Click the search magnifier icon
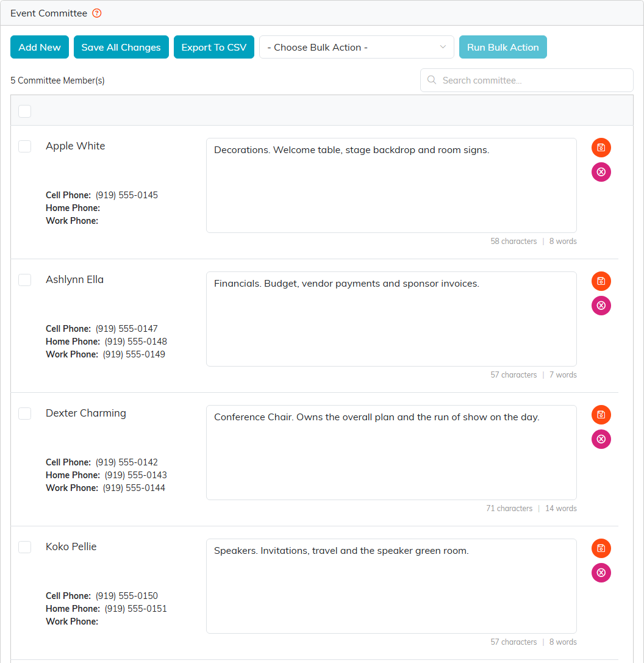The image size is (644, 663). [x=431, y=80]
